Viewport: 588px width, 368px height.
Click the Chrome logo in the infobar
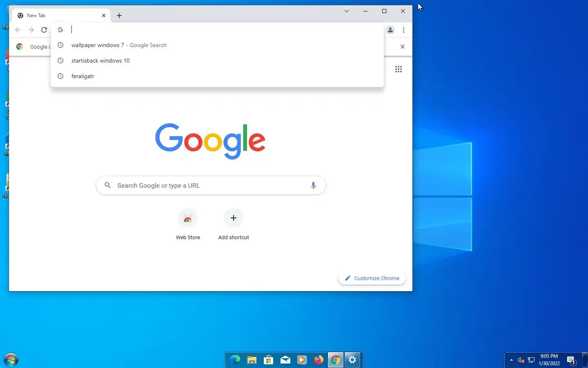(20, 47)
